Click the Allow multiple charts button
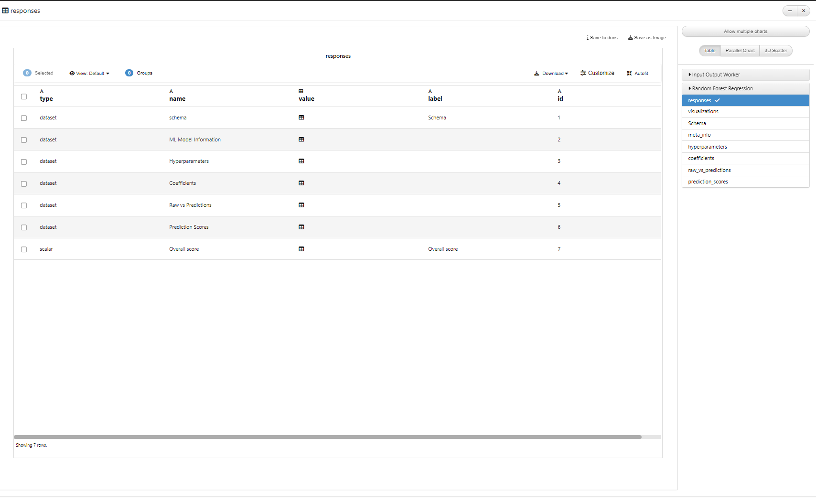The width and height of the screenshot is (816, 504). click(745, 32)
